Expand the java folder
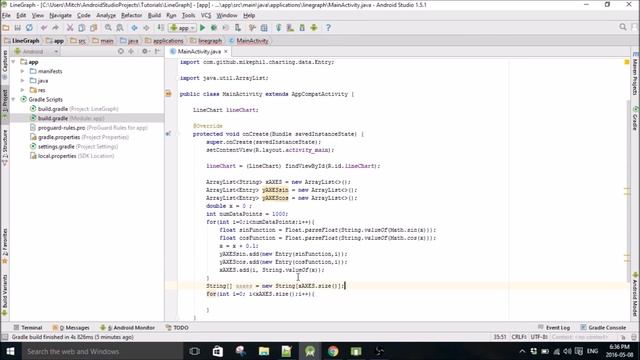This screenshot has width=640, height=360. coord(22,81)
